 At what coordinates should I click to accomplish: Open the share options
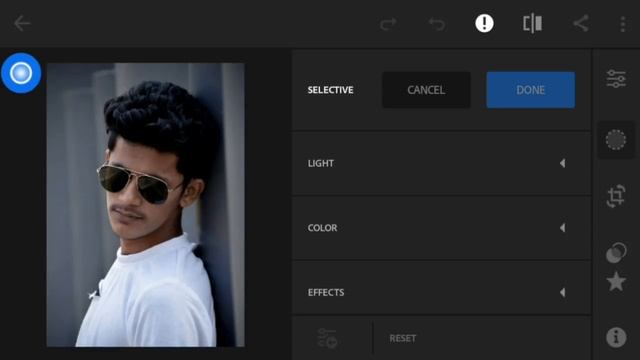[580, 23]
